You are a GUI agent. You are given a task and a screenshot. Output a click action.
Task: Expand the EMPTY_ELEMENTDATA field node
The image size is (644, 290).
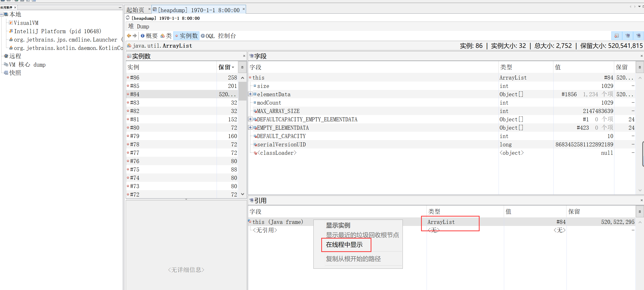point(250,127)
